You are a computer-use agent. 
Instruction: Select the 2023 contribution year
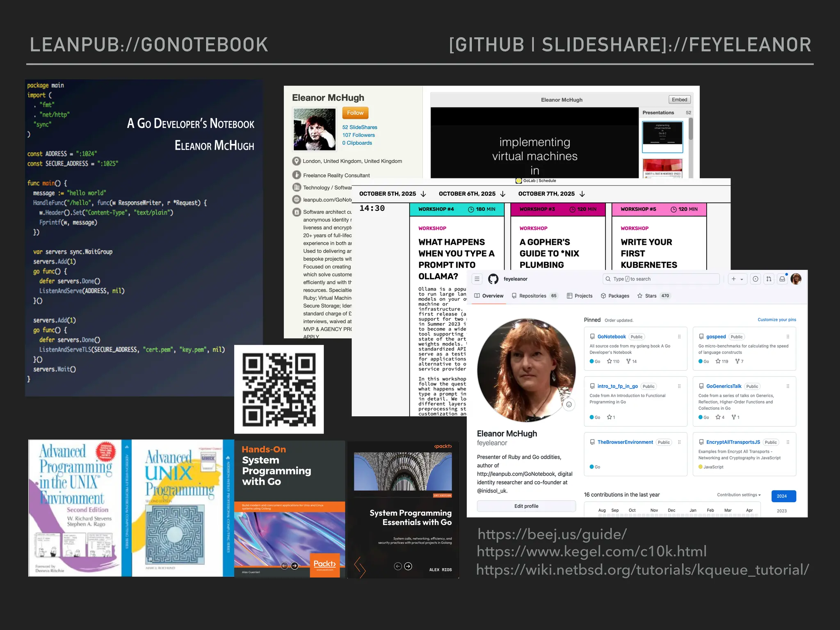782,511
